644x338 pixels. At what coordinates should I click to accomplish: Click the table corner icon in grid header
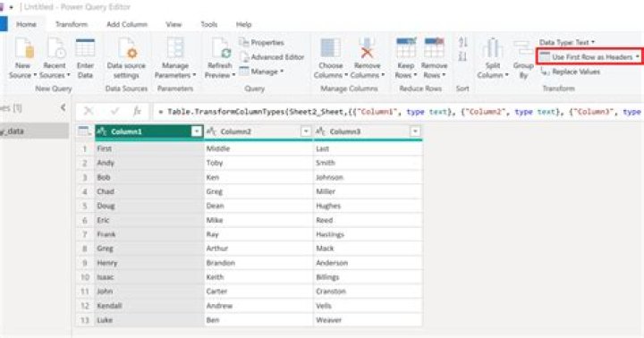tap(84, 131)
